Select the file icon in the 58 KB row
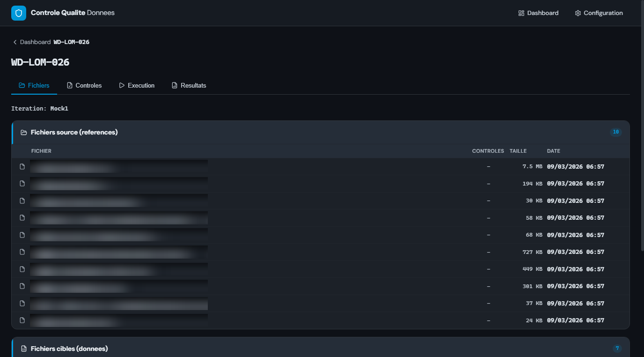This screenshot has height=357, width=644. pyautogui.click(x=22, y=218)
